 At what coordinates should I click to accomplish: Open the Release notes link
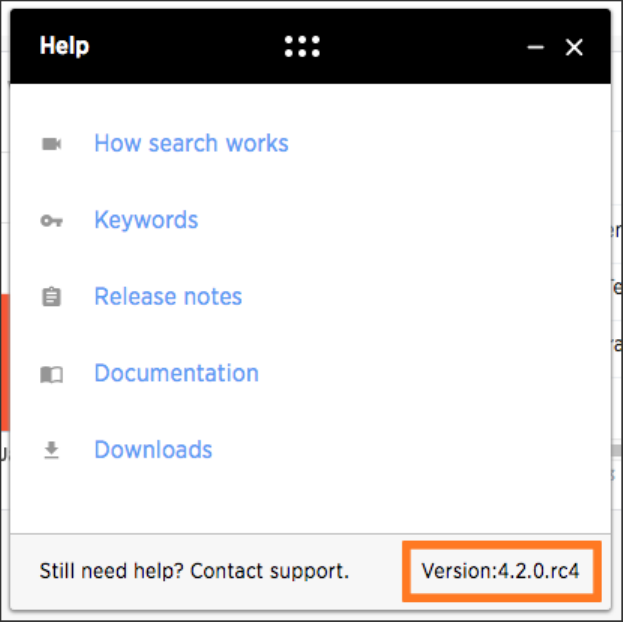click(168, 296)
